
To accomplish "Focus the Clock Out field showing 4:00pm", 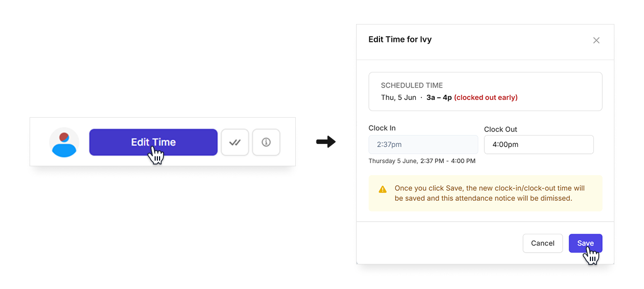I will (539, 144).
